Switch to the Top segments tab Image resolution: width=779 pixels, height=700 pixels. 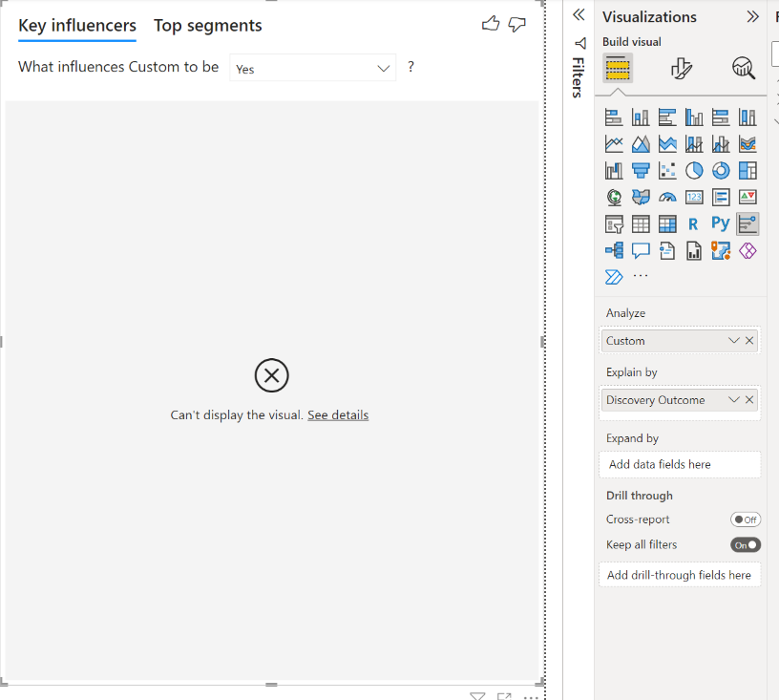pos(208,26)
